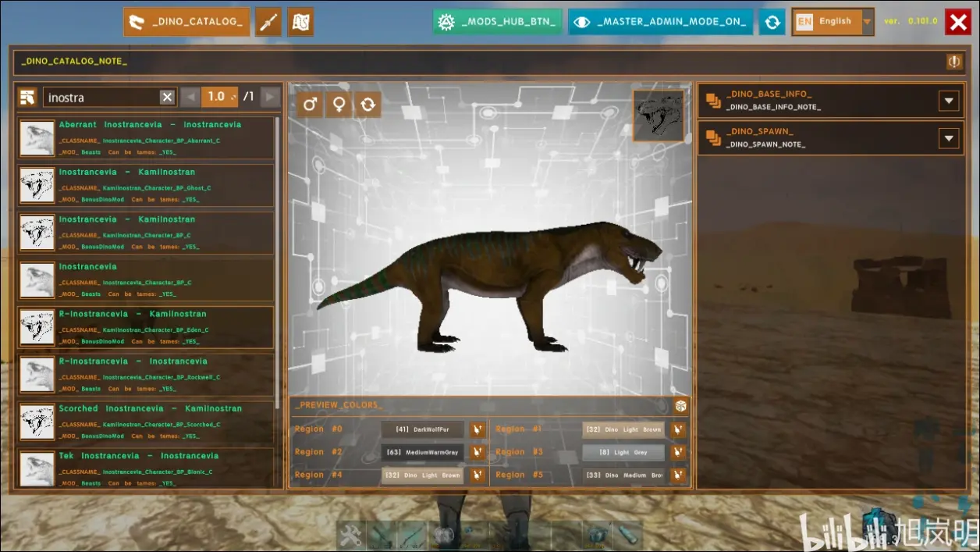Click the refresh arrows icon in top bar

point(772,22)
